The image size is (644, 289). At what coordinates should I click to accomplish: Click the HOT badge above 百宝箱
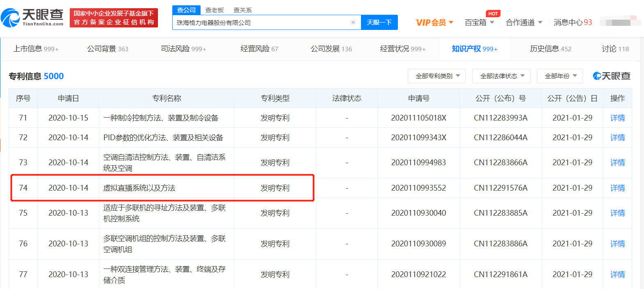point(493,14)
